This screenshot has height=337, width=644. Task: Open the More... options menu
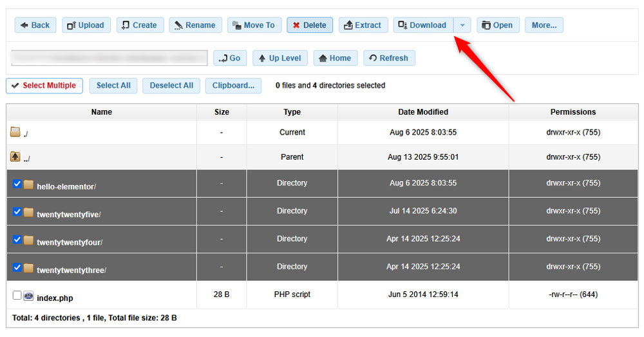tap(544, 25)
